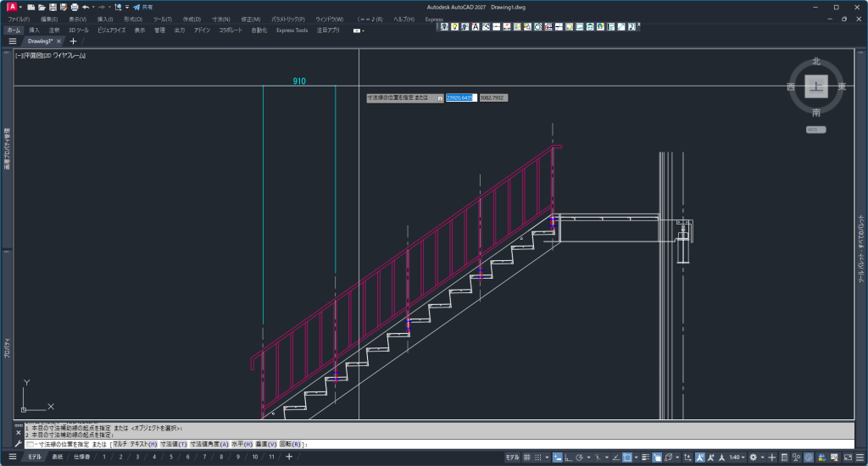
Task: Click the WCS label below the ViewCube
Action: tap(815, 130)
